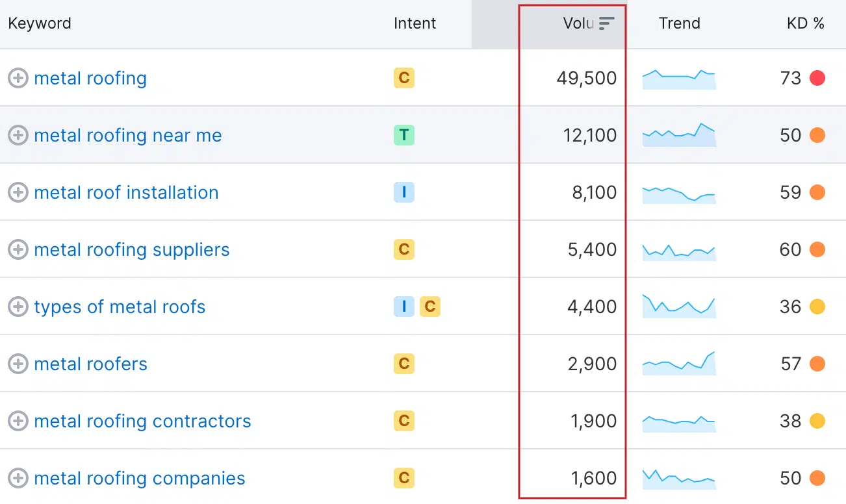
Task: Expand the metal roofing suppliers row
Action: tap(18, 250)
